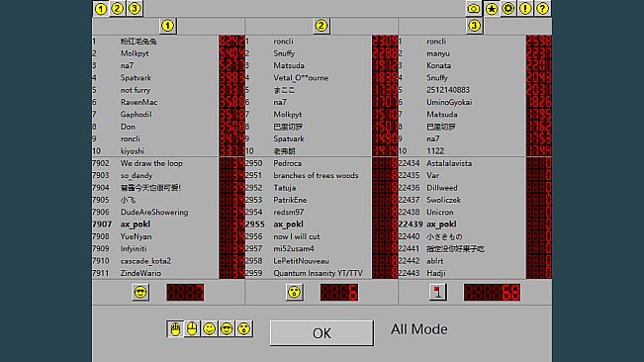644x362 pixels.
Task: Select the 2512140883 row
Action: click(475, 90)
